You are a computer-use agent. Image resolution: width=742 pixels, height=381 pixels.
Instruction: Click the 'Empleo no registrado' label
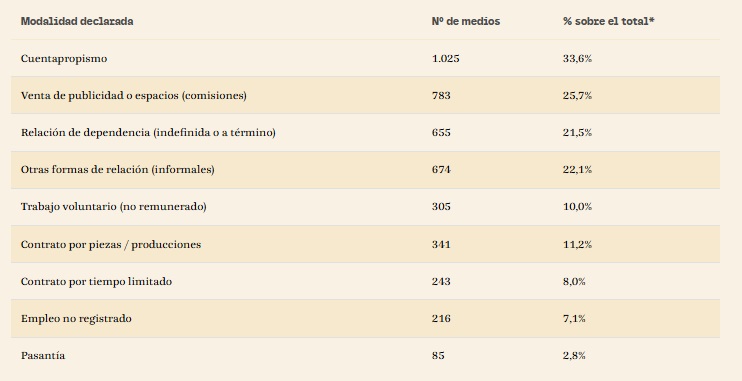[x=76, y=319]
